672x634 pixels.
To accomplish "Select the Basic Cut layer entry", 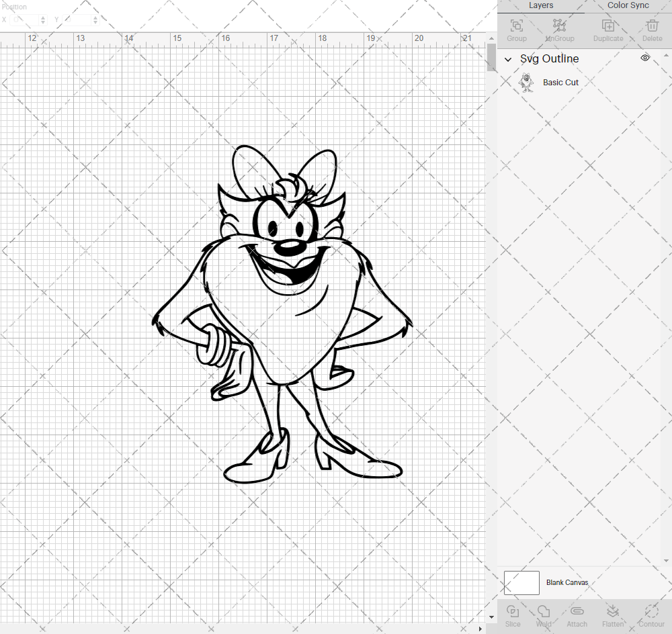I will [x=560, y=82].
